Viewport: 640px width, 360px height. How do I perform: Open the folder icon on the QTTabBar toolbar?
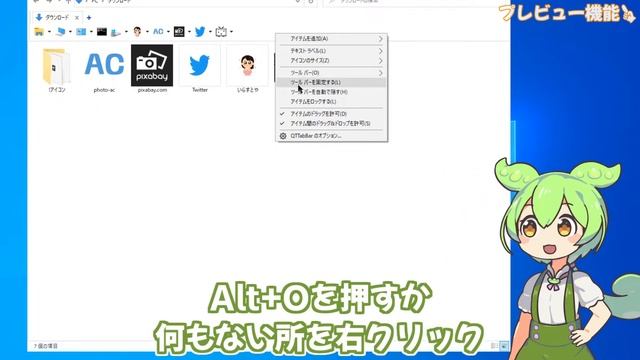click(x=39, y=31)
